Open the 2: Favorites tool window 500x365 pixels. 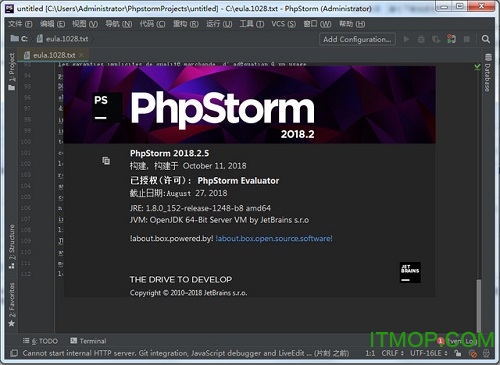click(x=12, y=304)
